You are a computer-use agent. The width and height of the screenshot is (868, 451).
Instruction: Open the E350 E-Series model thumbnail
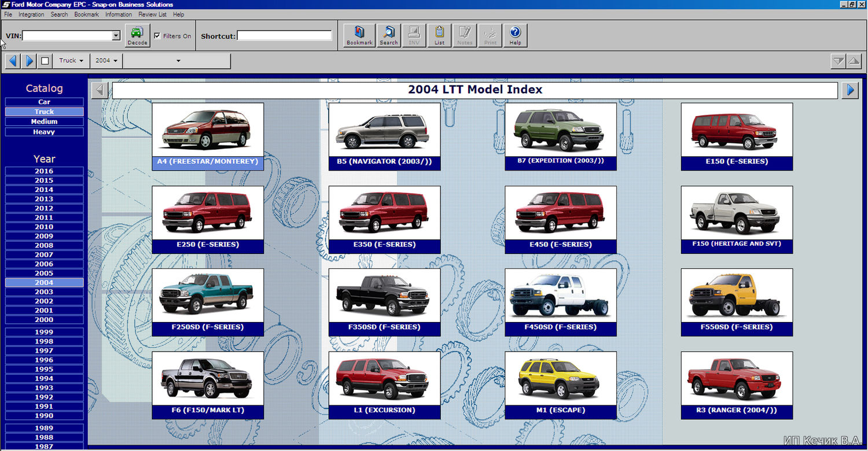coord(384,220)
